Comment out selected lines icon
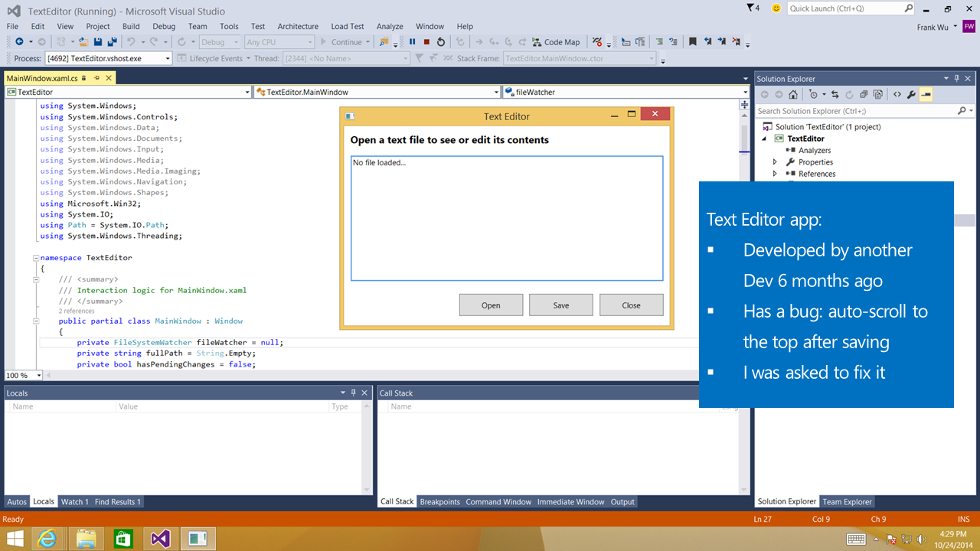The width and height of the screenshot is (980, 551). (x=659, y=42)
